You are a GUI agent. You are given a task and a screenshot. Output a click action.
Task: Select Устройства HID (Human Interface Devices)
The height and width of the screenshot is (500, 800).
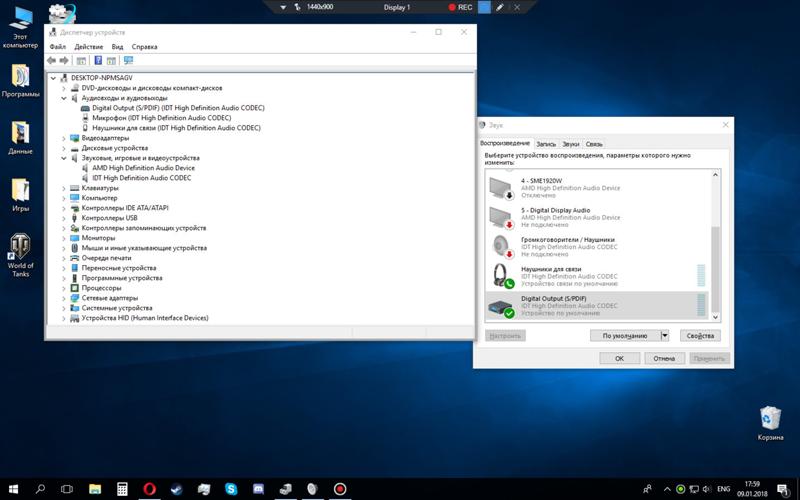[145, 318]
